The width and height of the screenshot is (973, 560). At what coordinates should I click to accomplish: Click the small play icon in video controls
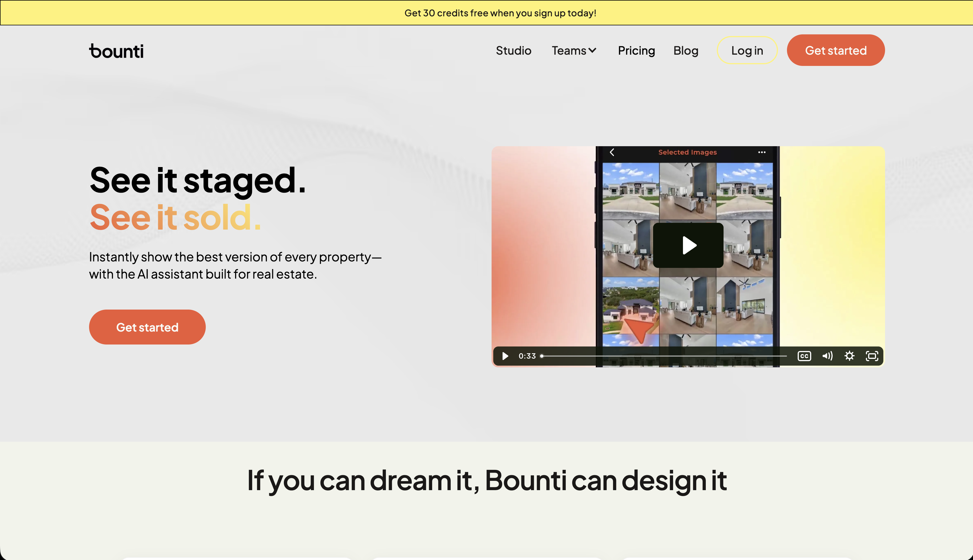point(505,356)
